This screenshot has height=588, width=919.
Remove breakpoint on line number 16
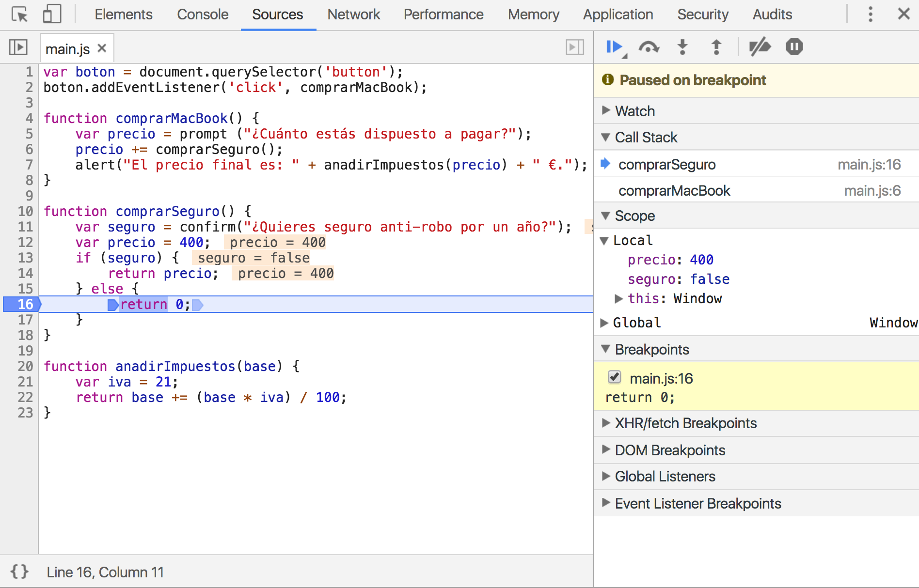coord(22,304)
